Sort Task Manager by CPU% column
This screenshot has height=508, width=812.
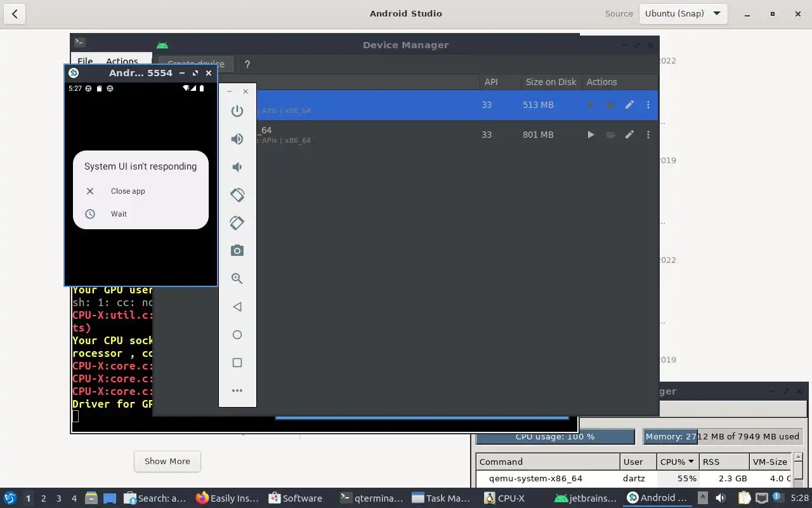(x=678, y=462)
